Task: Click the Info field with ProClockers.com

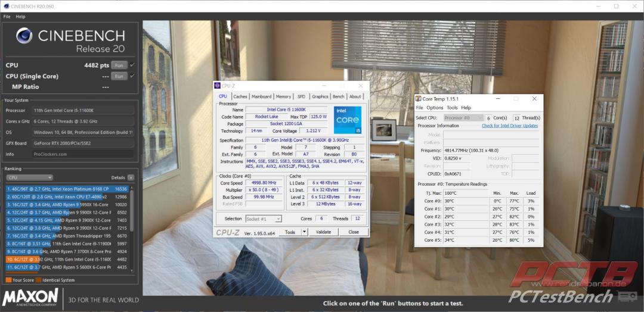Action: pyautogui.click(x=82, y=154)
